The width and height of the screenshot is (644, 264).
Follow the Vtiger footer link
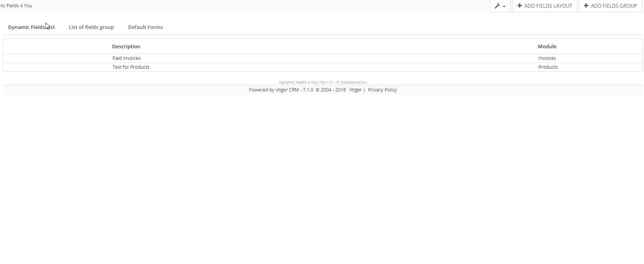coord(355,90)
